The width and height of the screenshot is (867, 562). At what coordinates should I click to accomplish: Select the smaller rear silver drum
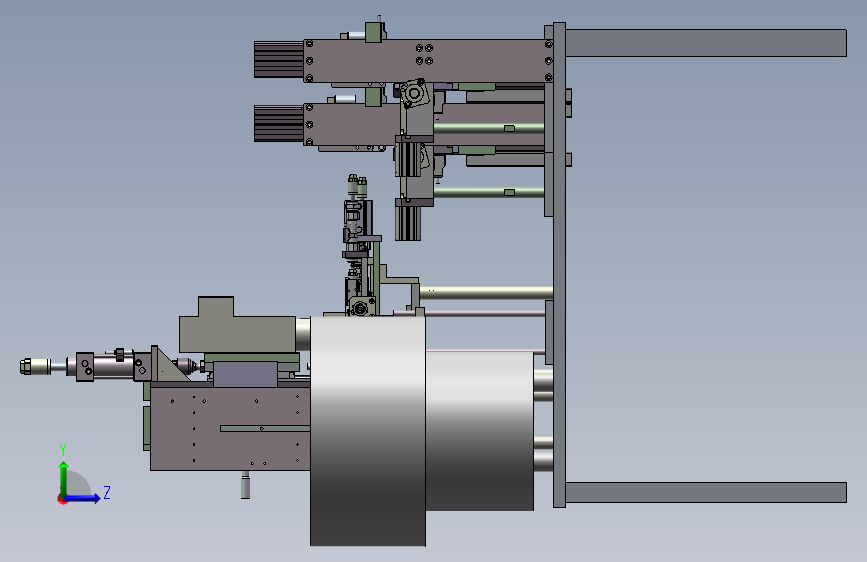click(x=479, y=430)
